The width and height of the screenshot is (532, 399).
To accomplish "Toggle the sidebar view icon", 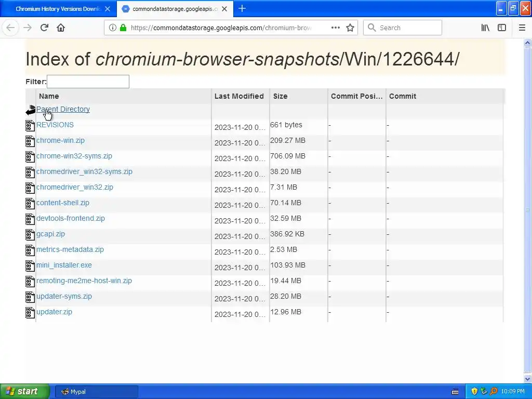I will point(502,28).
